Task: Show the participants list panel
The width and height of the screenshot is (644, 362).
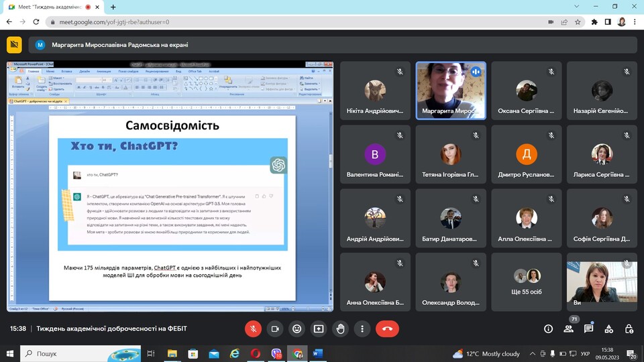Action: pyautogui.click(x=569, y=328)
